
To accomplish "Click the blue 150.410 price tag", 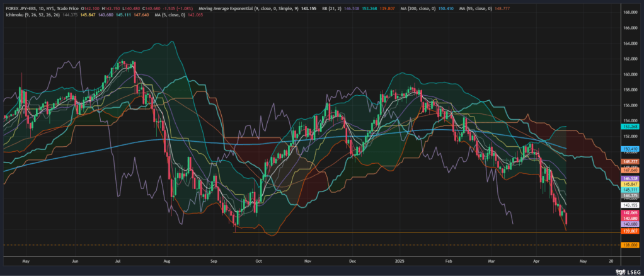I will [630, 149].
